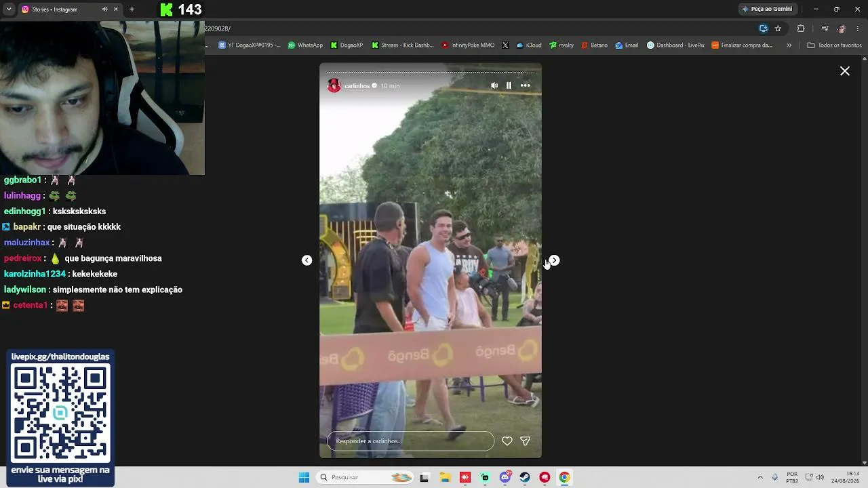
Task: Open File Explorer from the taskbar
Action: pyautogui.click(x=445, y=477)
